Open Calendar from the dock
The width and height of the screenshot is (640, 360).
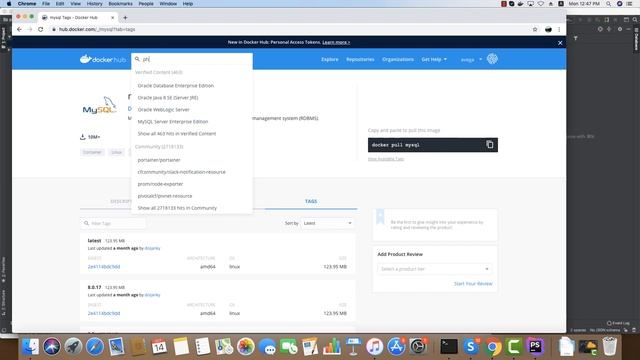159,347
